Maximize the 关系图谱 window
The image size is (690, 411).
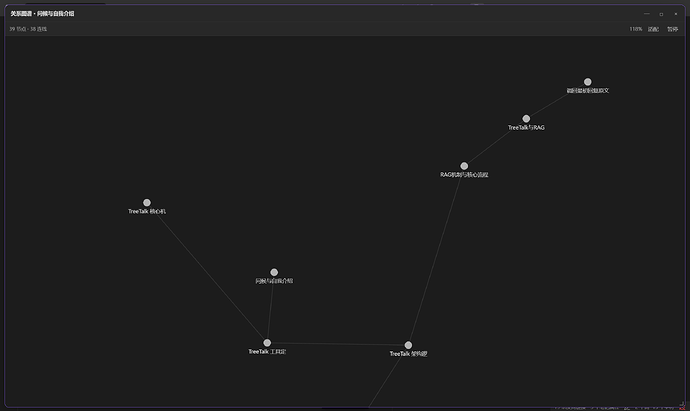pyautogui.click(x=661, y=14)
